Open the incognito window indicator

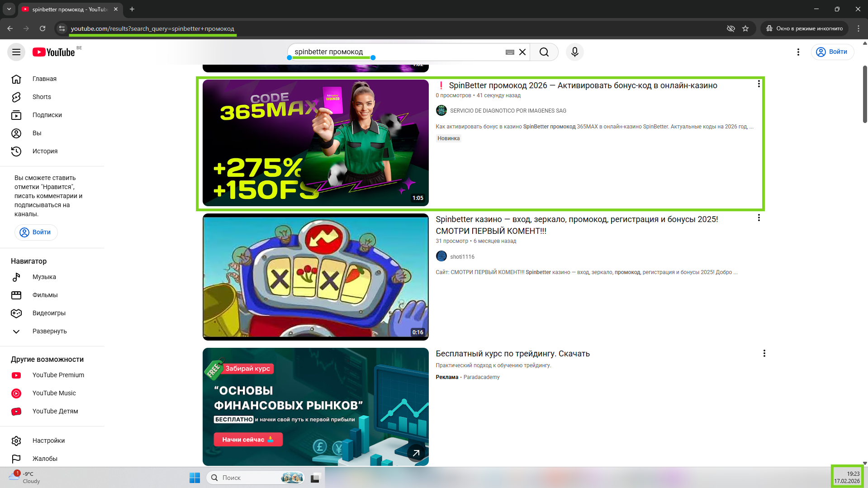[804, 28]
